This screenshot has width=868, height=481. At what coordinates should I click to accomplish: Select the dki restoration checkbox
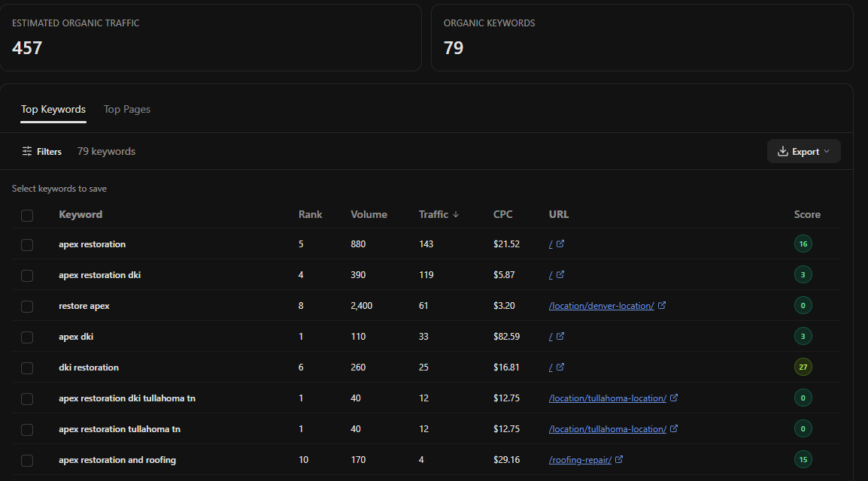pos(27,368)
